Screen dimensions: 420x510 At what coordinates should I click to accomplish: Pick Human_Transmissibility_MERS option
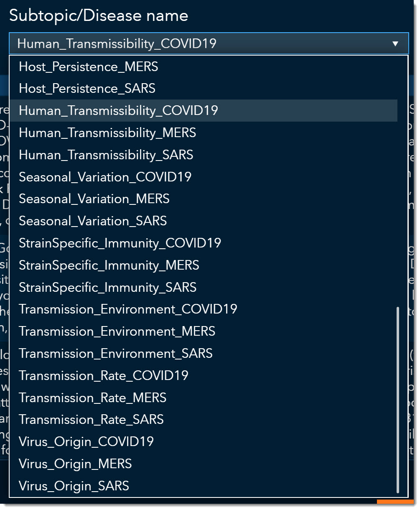[107, 133]
